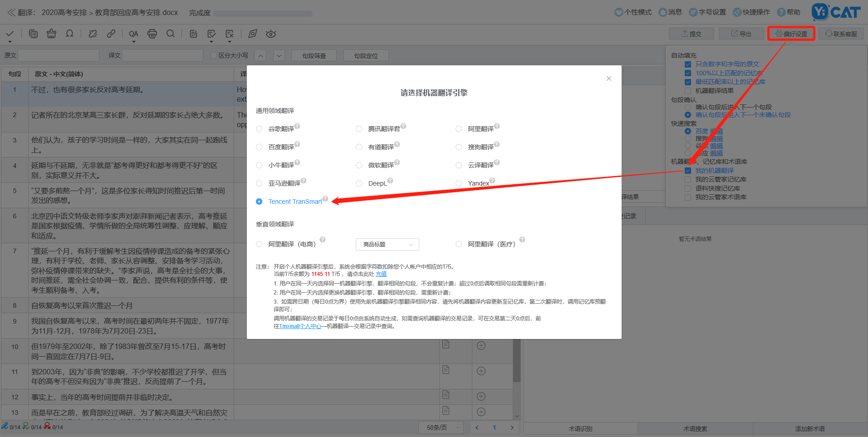The image size is (868, 437).
Task: Click the 充值 recharge link
Action: coord(381,274)
